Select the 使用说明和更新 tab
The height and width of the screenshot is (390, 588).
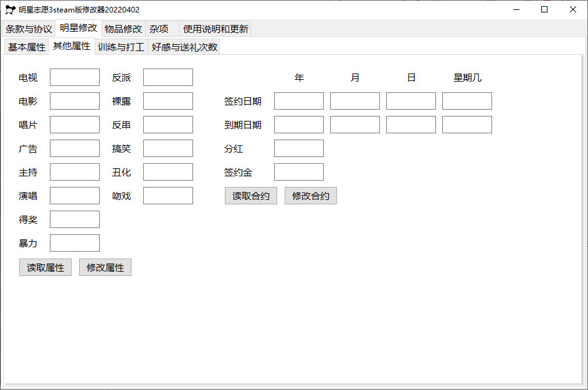click(x=216, y=29)
